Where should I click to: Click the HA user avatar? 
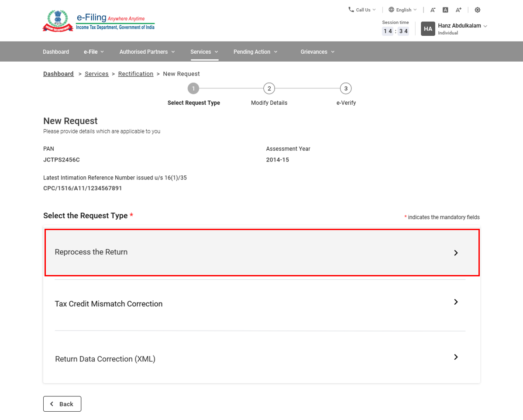(x=428, y=29)
